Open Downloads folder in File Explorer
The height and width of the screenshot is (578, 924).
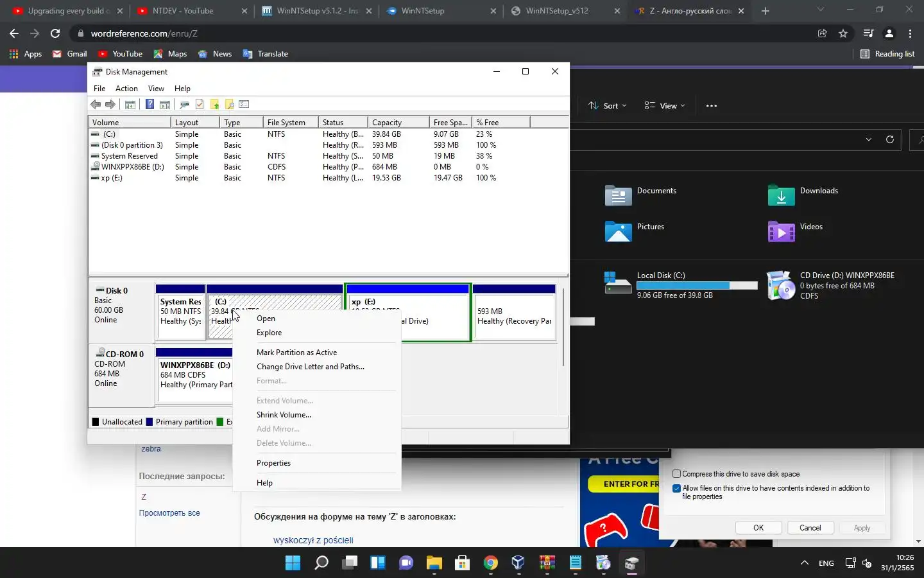pos(803,195)
